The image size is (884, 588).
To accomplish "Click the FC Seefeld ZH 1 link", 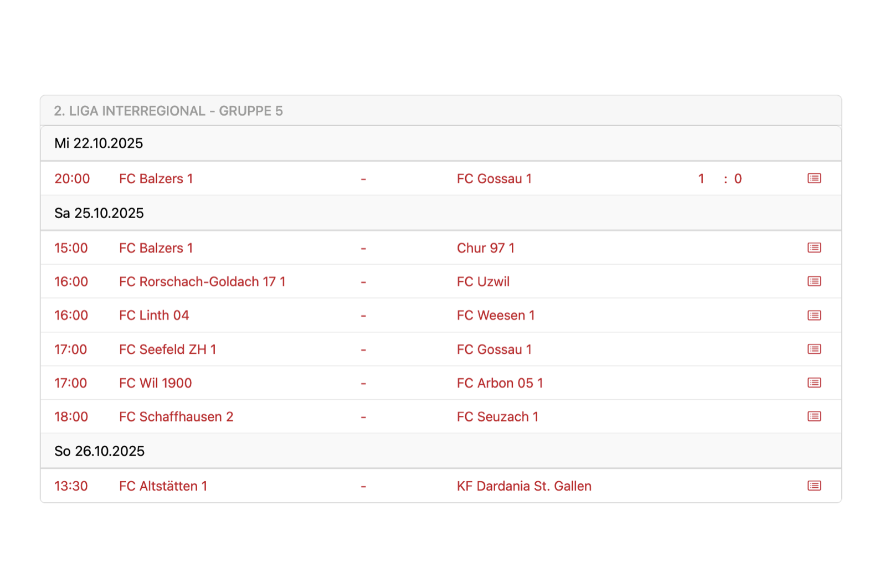I will pyautogui.click(x=167, y=349).
